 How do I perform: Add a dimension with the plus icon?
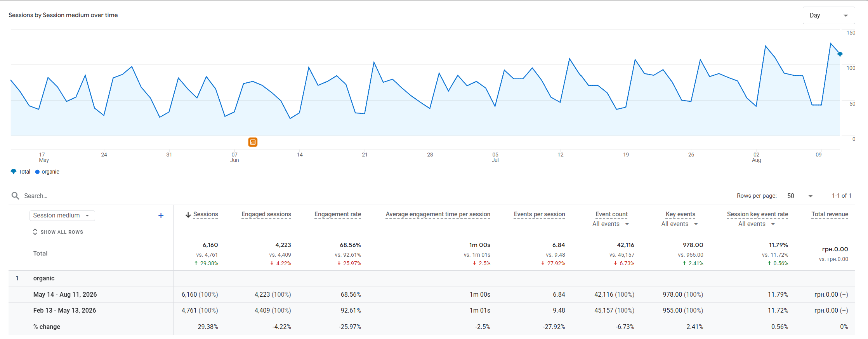(161, 216)
